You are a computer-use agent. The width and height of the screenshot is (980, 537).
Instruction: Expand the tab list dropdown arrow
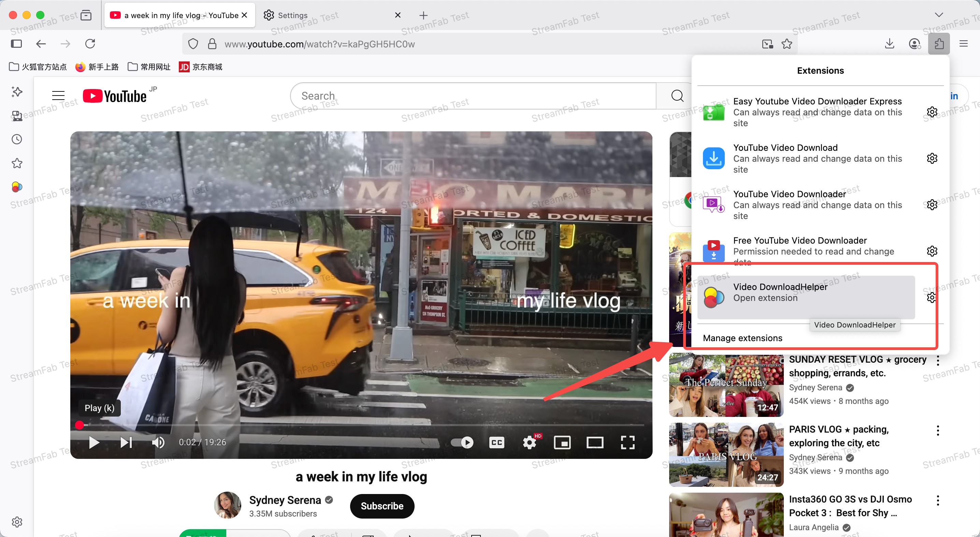click(939, 15)
